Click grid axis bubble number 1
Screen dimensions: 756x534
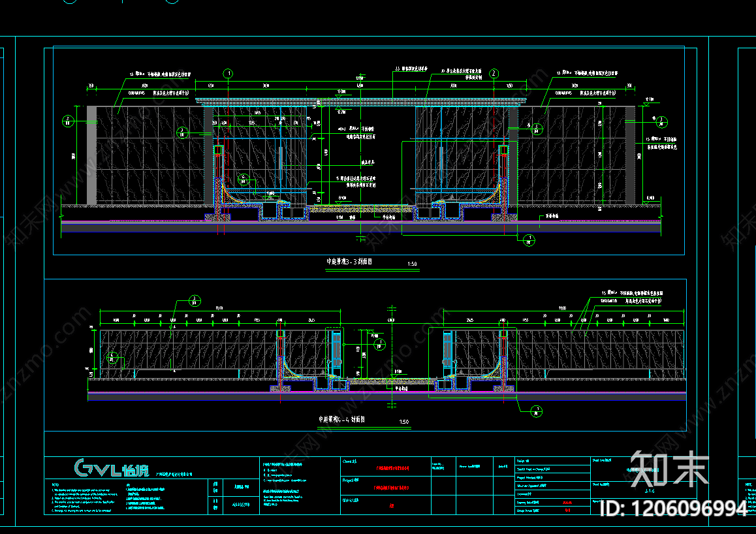pyautogui.click(x=228, y=74)
